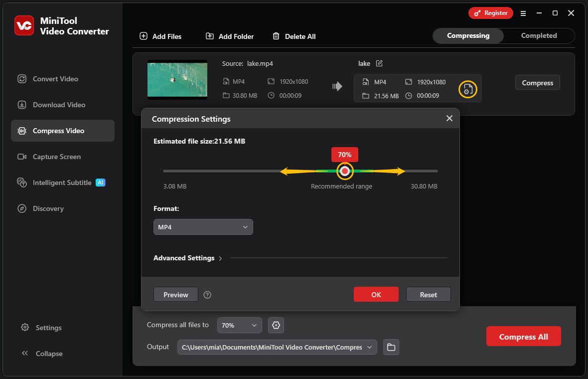This screenshot has height=379, width=588.
Task: Open the Compress all files percentage dropdown
Action: pyautogui.click(x=239, y=325)
